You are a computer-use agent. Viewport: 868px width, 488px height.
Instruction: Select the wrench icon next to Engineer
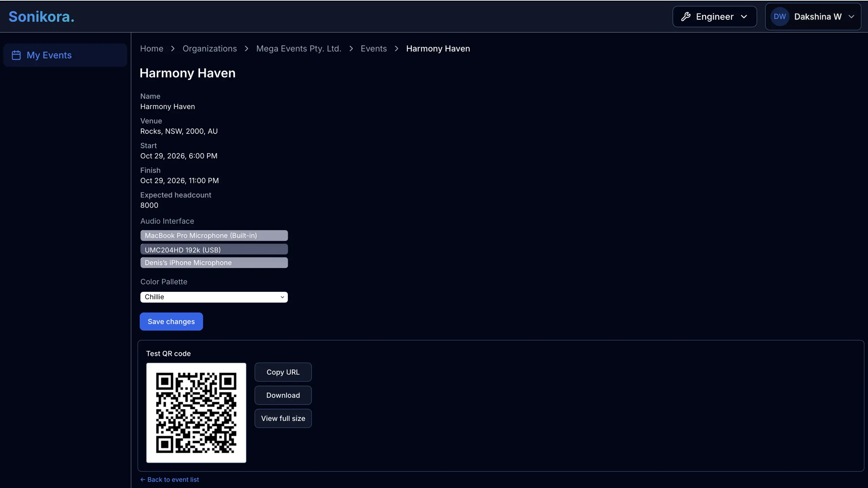[x=686, y=16]
